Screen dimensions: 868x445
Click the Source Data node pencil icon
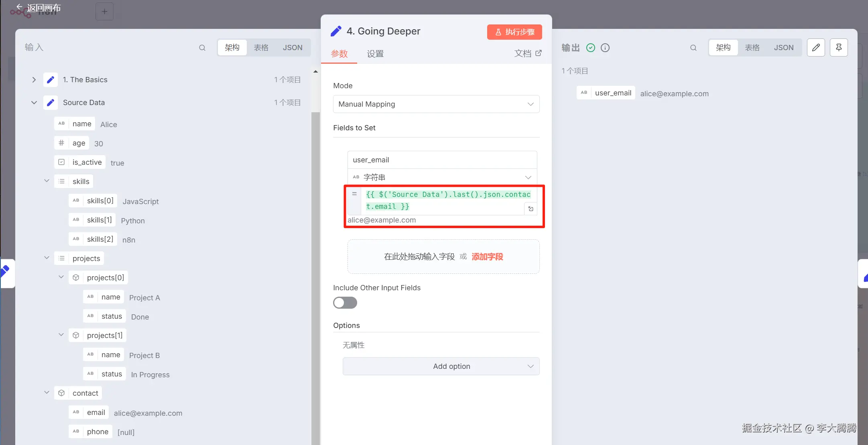51,103
